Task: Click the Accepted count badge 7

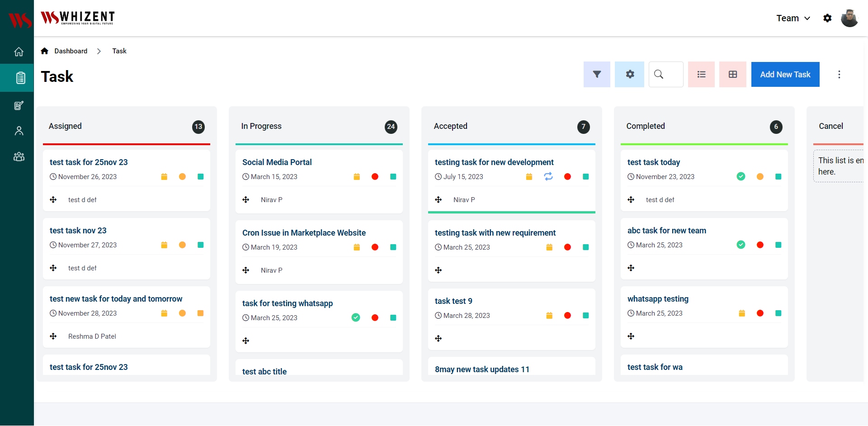Action: [583, 127]
